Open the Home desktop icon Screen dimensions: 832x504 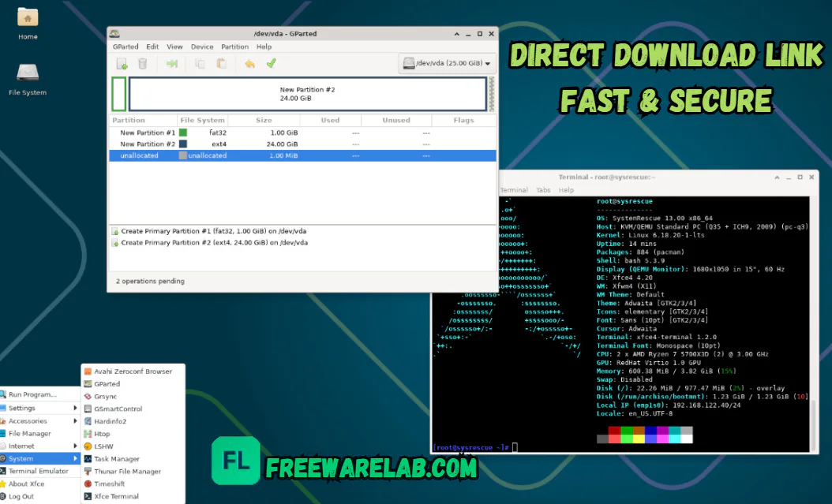point(28,24)
